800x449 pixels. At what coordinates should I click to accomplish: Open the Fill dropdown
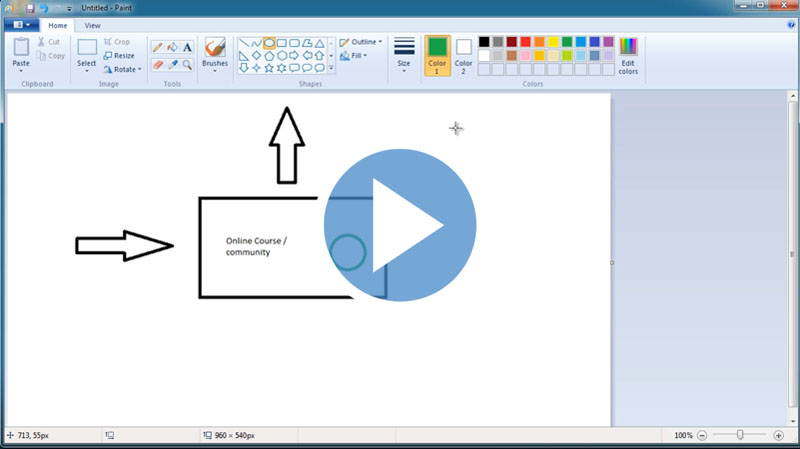click(x=354, y=56)
